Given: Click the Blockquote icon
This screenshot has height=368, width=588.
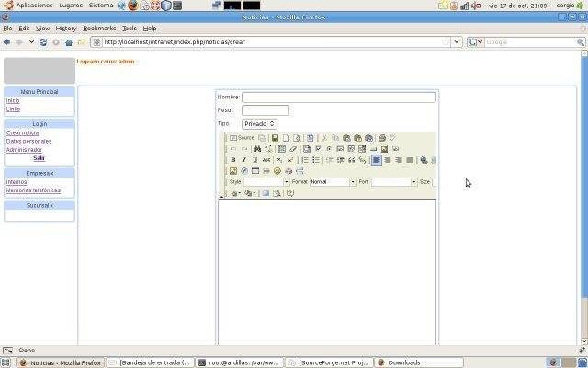Looking at the screenshot, I should tap(351, 160).
